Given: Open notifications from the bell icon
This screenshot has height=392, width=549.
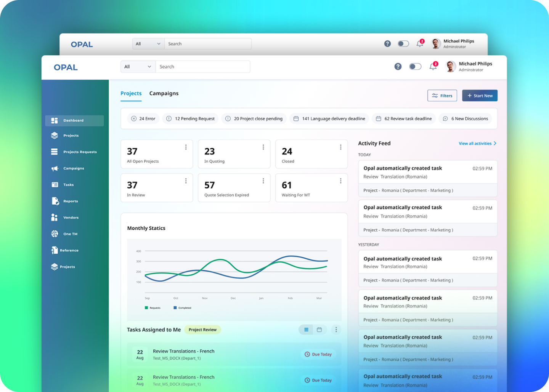Looking at the screenshot, I should 433,66.
